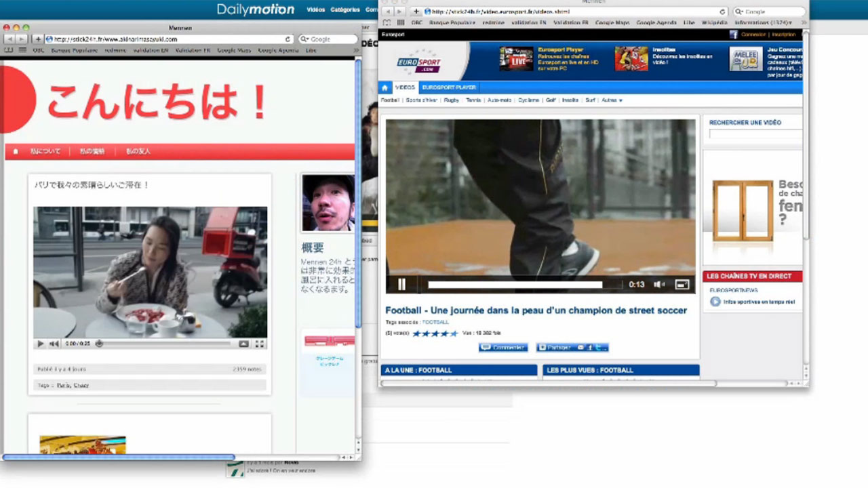Open 私について in the blog navigation
The width and height of the screenshot is (868, 488).
[x=45, y=151]
